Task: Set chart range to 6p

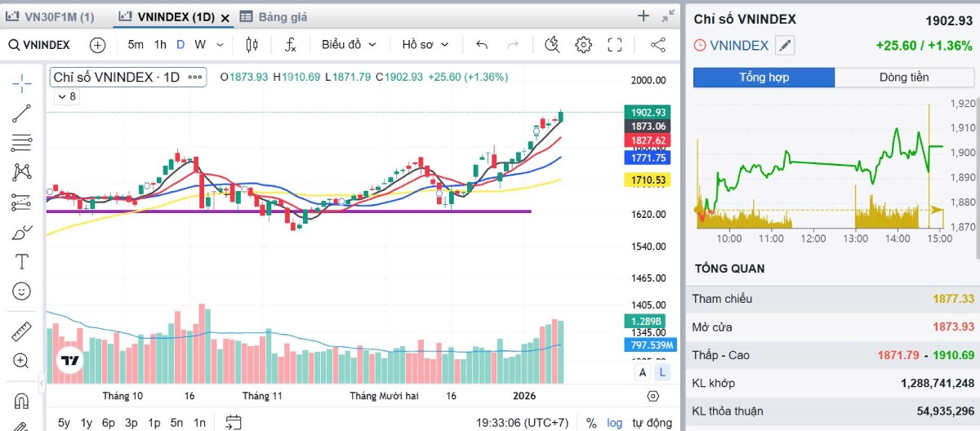Action: [109, 423]
